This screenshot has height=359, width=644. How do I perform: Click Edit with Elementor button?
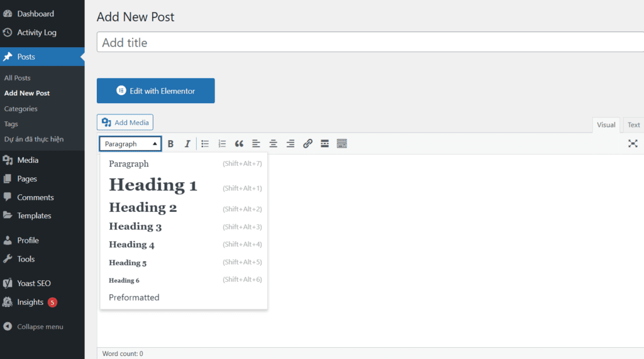(x=156, y=91)
